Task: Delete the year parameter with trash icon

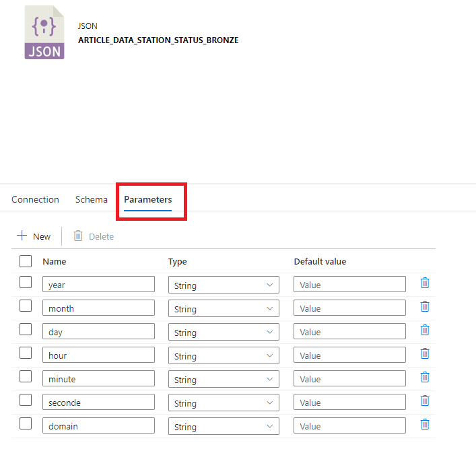Action: coord(425,283)
